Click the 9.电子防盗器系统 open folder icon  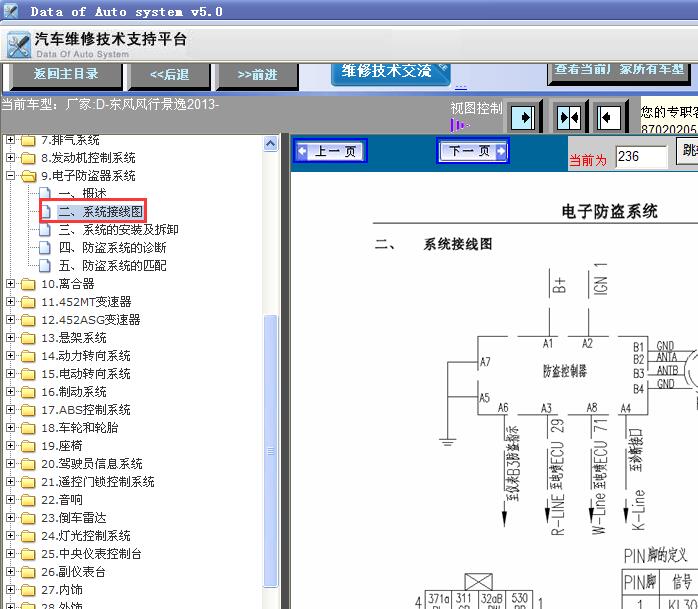coord(28,176)
